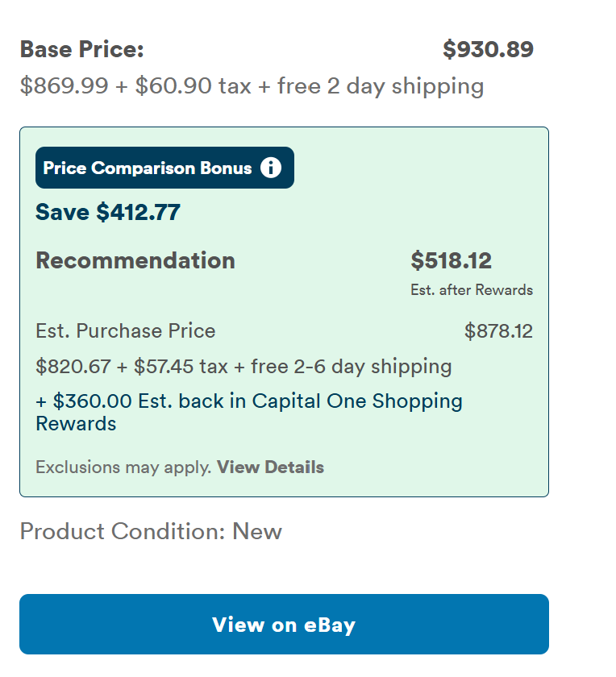
Task: Click the Product Condition: New text
Action: [151, 532]
